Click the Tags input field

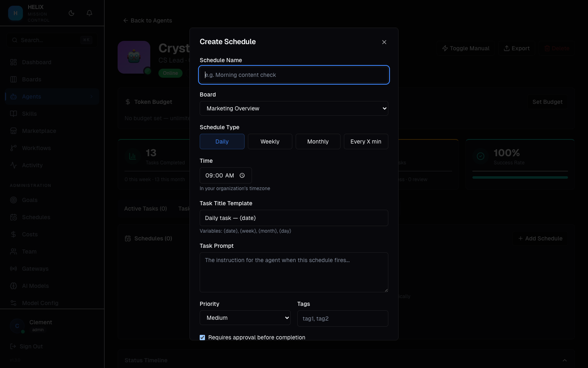(343, 319)
